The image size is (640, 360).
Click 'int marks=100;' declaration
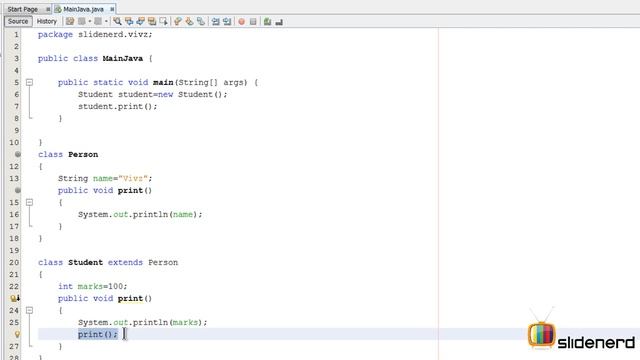93,287
